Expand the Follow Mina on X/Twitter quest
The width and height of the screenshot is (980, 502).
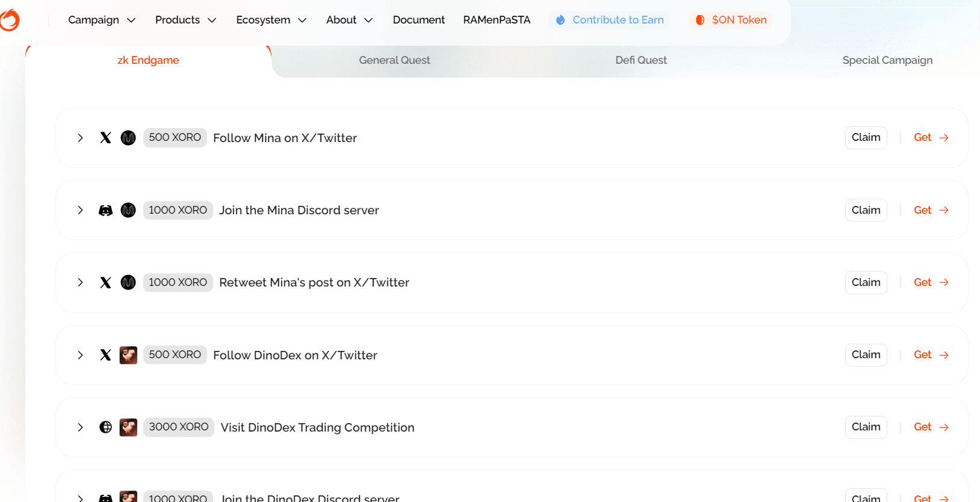point(80,138)
